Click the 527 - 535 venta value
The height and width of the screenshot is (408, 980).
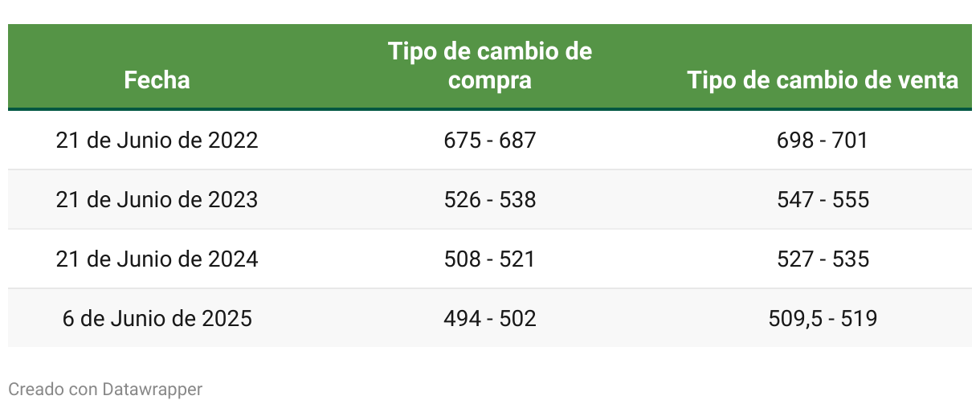tap(823, 259)
